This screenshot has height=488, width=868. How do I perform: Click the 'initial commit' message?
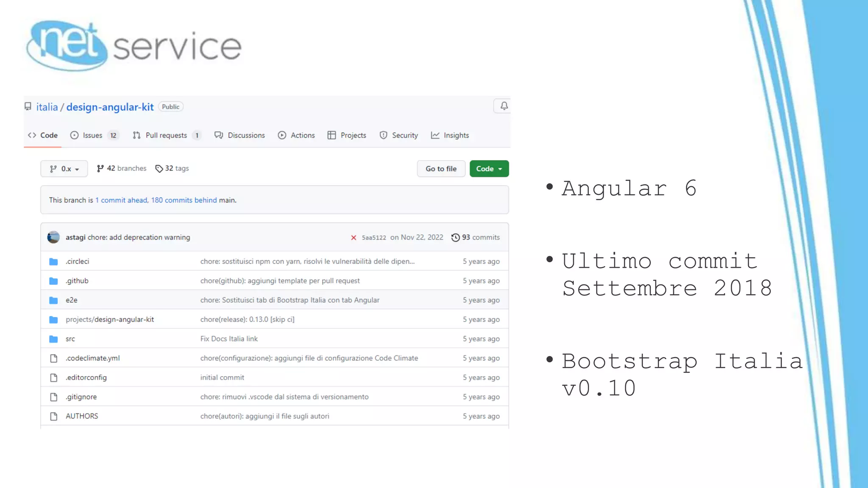click(x=222, y=377)
